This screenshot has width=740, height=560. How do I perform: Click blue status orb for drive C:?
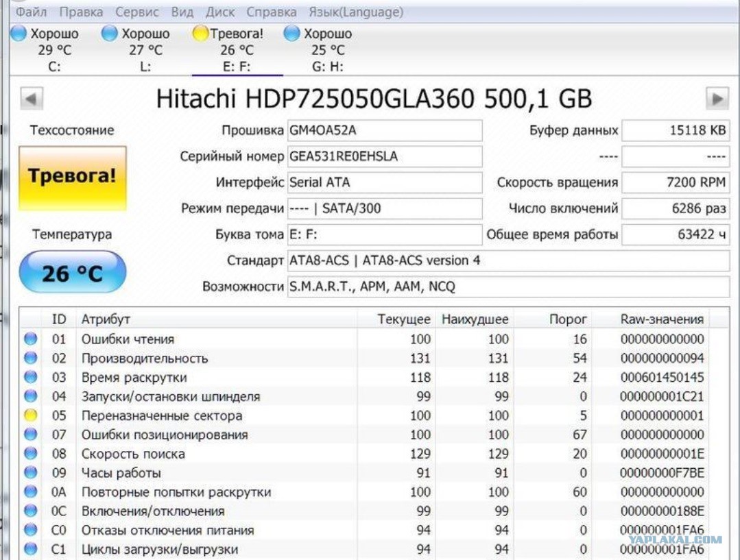19,34
